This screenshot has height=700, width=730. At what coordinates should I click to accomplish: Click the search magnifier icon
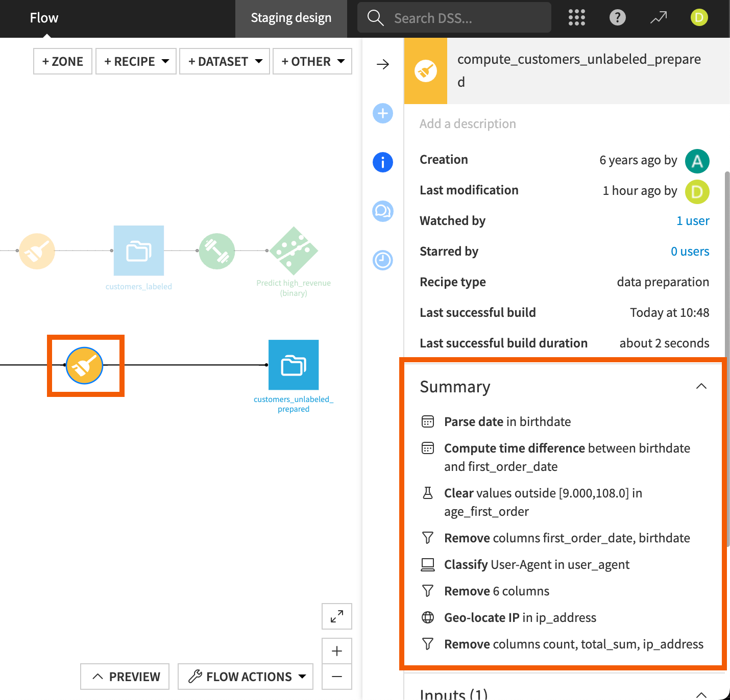pos(375,18)
